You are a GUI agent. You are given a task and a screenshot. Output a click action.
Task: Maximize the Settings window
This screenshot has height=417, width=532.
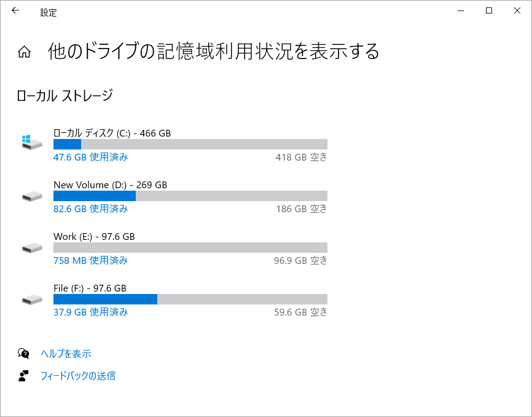489,10
